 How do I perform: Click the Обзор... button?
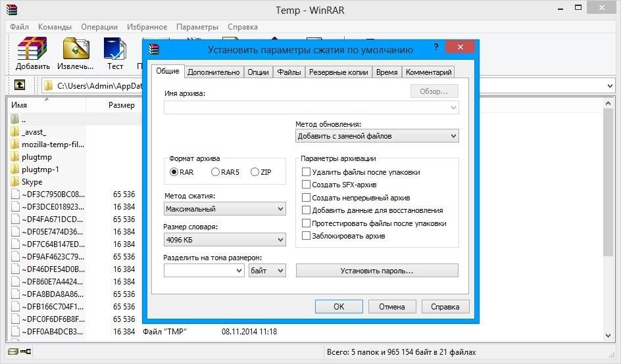pyautogui.click(x=434, y=91)
